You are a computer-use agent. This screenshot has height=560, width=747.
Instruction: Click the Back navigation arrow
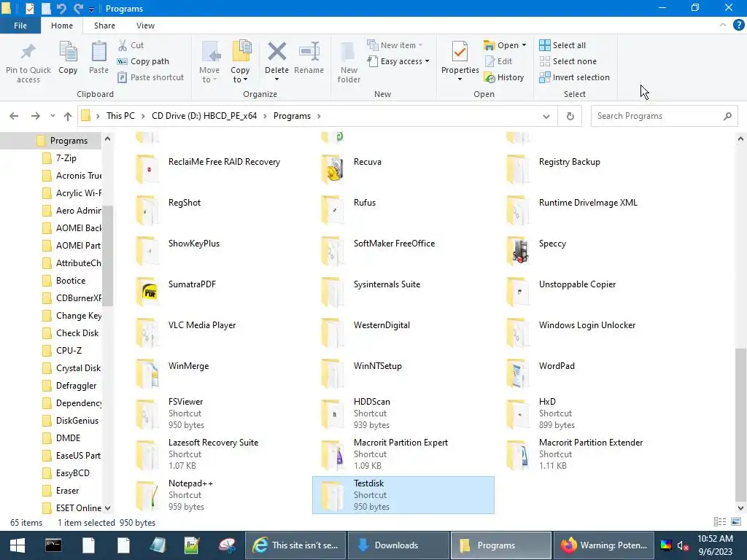tap(14, 116)
